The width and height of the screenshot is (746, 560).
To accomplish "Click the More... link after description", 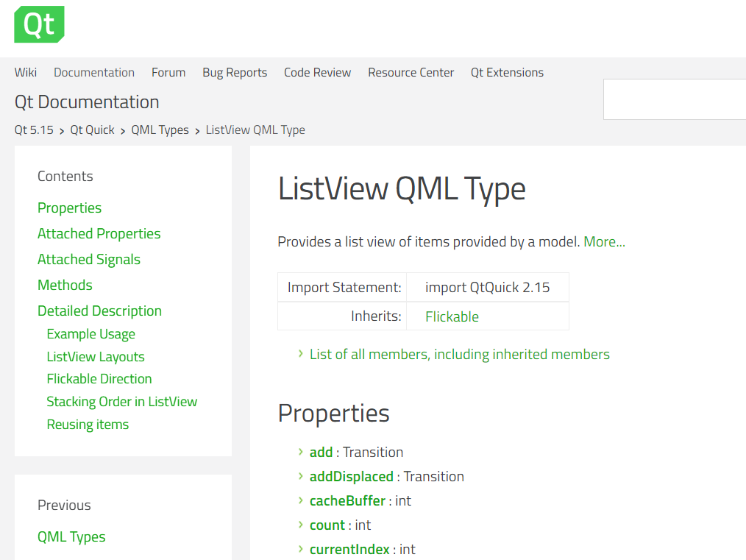I will click(x=604, y=241).
